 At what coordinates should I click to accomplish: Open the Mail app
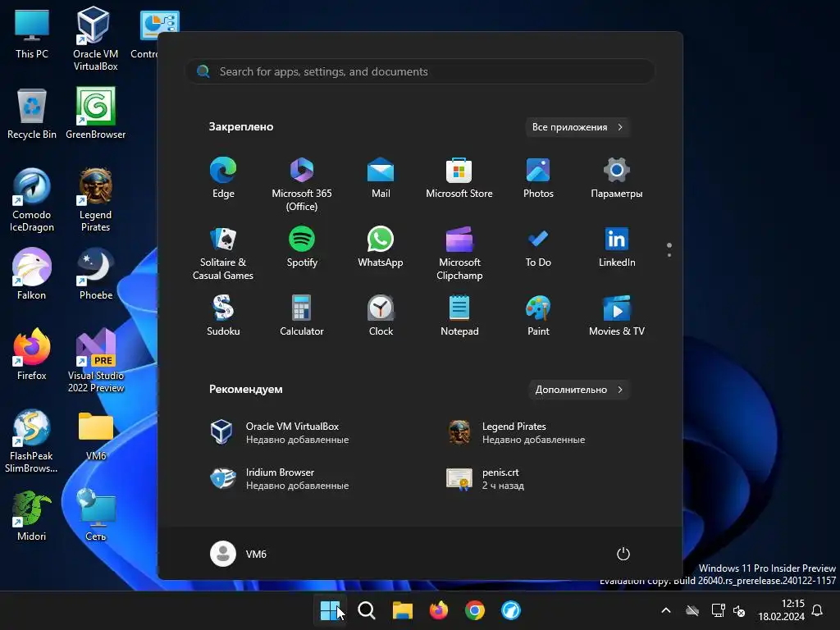click(x=381, y=178)
